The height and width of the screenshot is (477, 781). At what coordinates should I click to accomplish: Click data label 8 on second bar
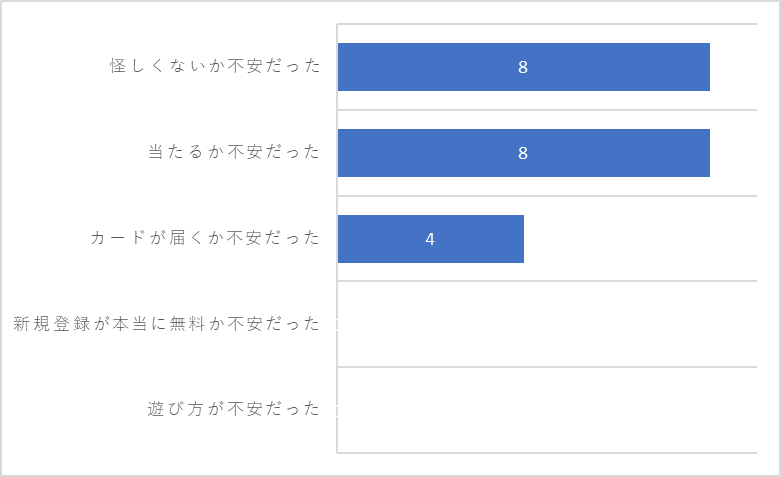522,153
